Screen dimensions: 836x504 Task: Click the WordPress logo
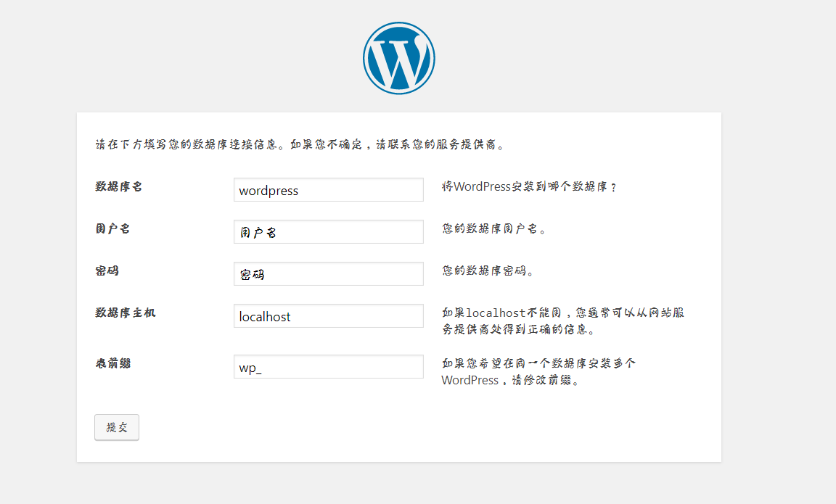[399, 58]
